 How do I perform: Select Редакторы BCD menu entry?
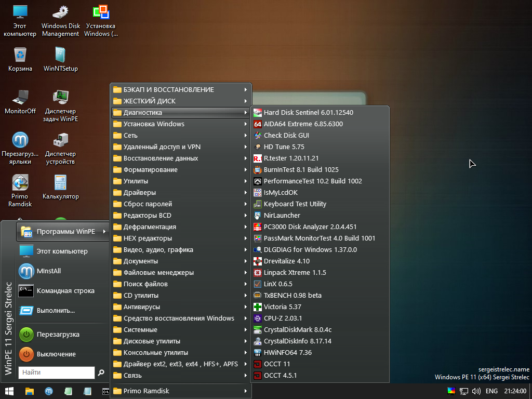click(181, 216)
